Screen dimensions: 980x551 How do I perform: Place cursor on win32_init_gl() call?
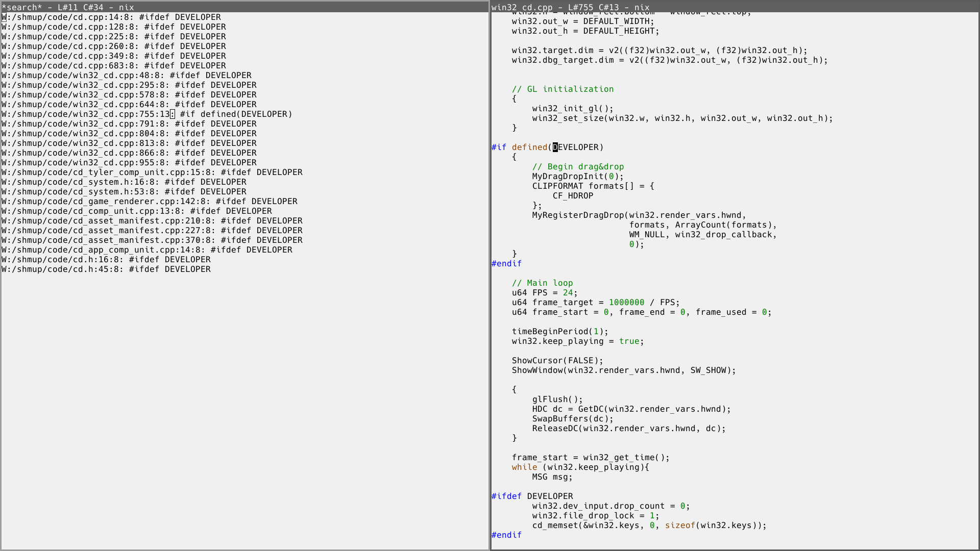point(573,109)
